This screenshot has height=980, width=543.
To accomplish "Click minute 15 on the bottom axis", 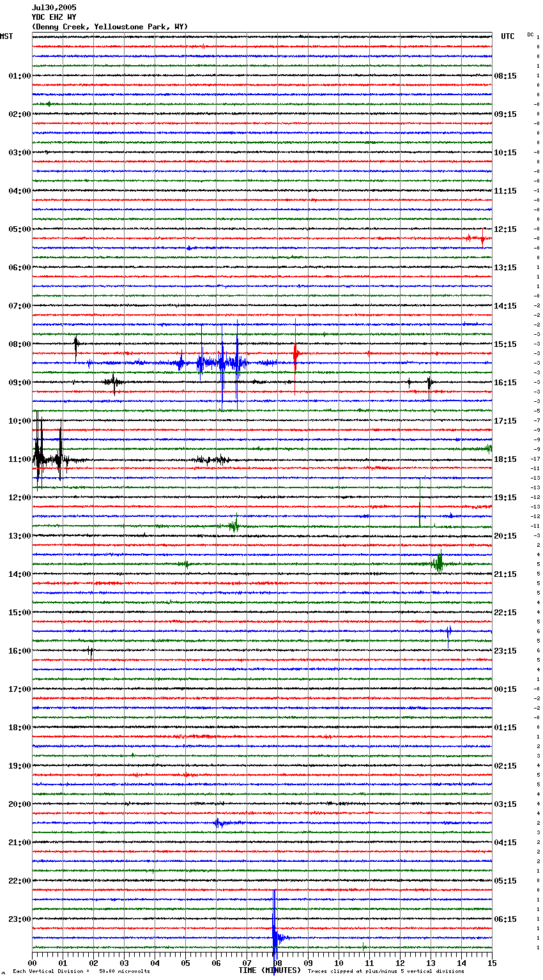I will (x=492, y=963).
